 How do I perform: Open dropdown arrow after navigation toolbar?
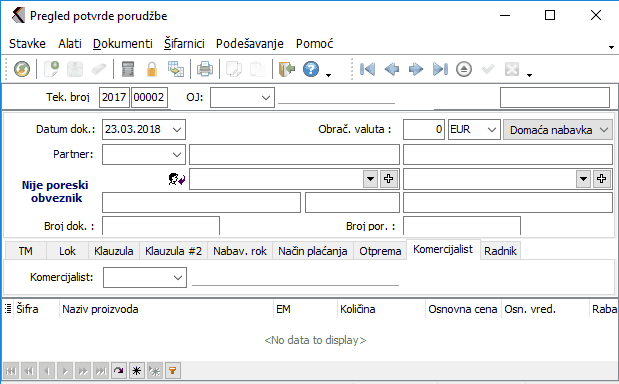[x=530, y=75]
